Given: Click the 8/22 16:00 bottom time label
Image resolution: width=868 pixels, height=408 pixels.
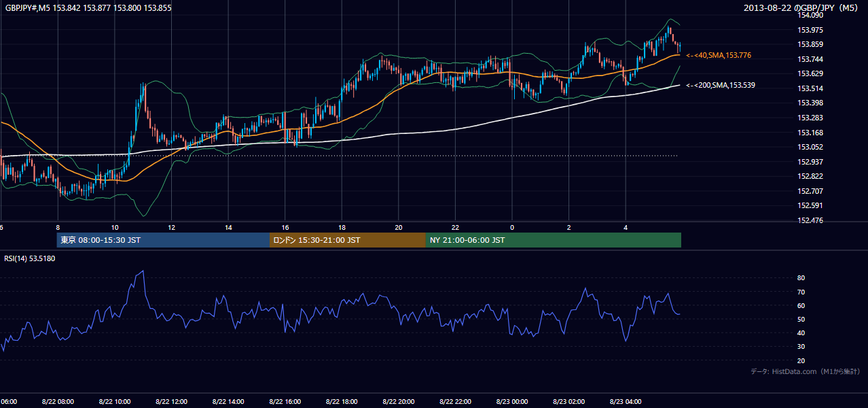Looking at the screenshot, I should click(285, 402).
